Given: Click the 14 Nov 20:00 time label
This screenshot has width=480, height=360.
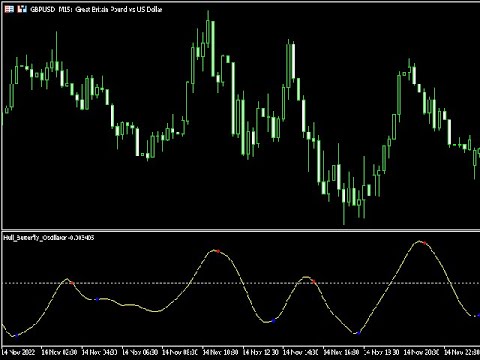Looking at the screenshot, I should coord(422,352).
